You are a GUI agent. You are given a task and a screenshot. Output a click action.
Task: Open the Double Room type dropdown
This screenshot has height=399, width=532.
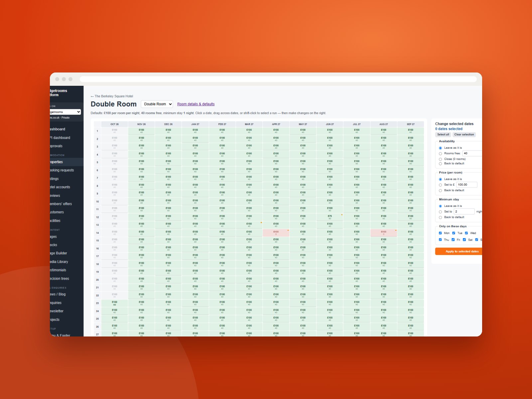(157, 104)
